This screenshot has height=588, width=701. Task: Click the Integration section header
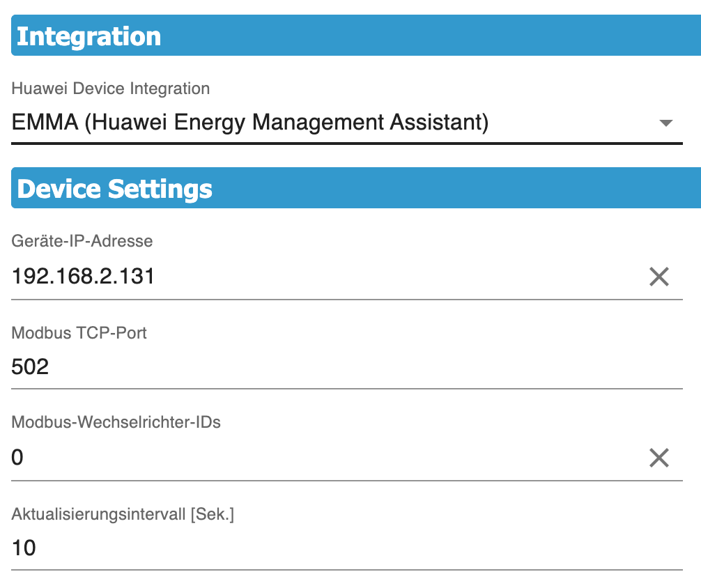pos(88,36)
